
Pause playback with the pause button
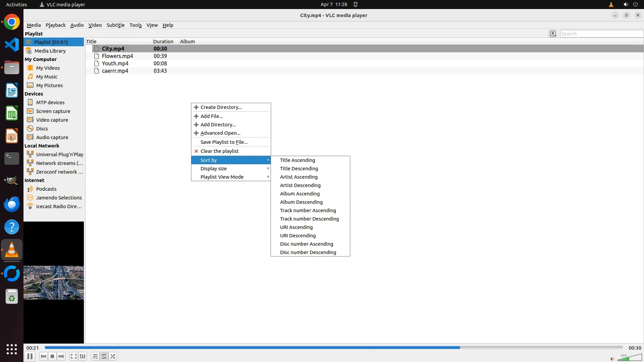point(30,356)
